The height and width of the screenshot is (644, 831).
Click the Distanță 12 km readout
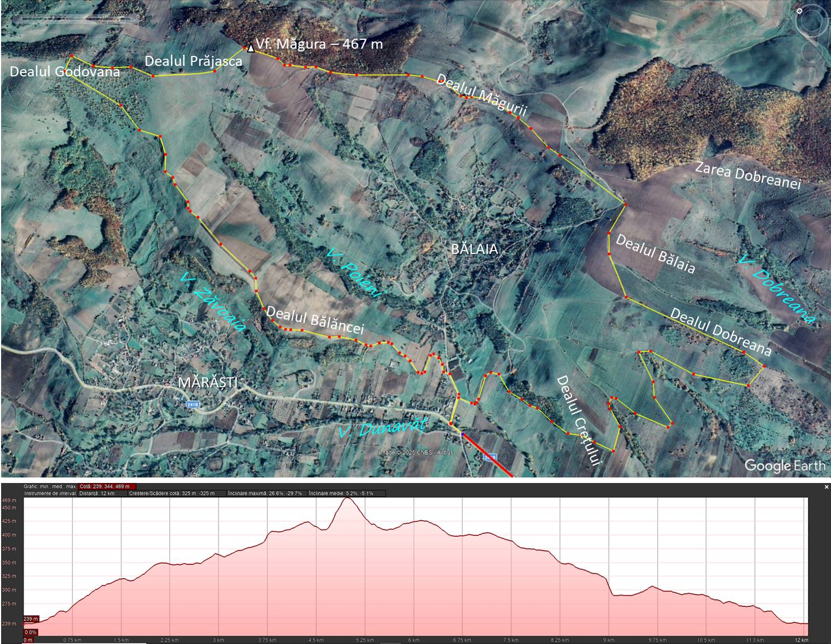pyautogui.click(x=97, y=493)
